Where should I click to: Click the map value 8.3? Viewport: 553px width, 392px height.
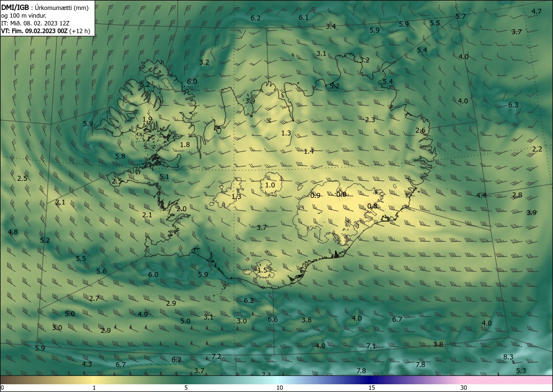508,357
